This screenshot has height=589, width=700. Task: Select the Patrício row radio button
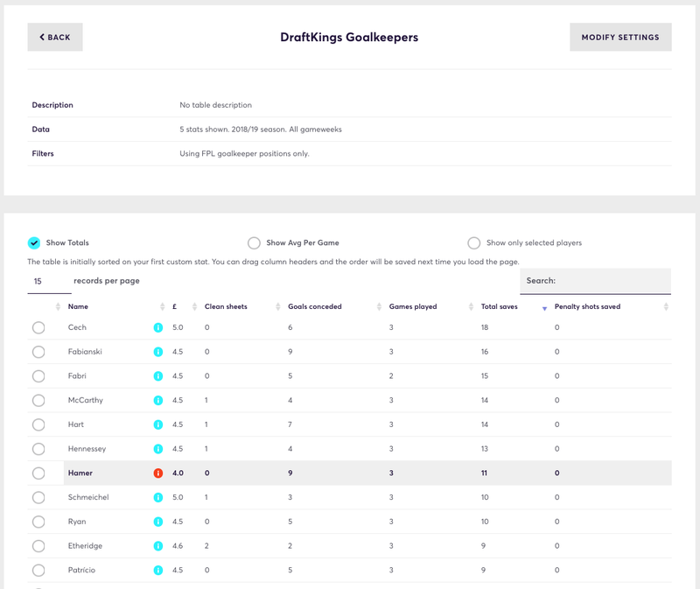tap(38, 571)
